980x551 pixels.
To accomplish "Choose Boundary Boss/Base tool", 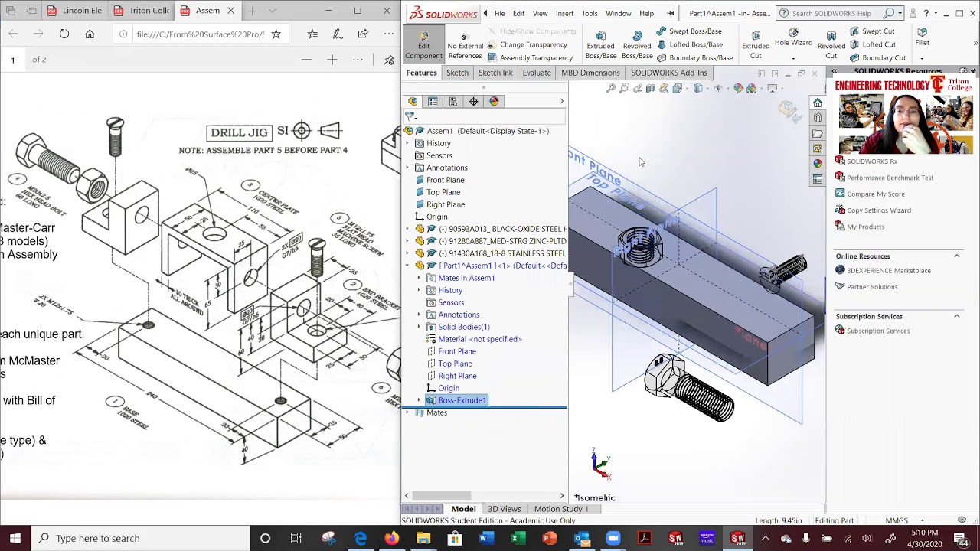I will point(694,57).
